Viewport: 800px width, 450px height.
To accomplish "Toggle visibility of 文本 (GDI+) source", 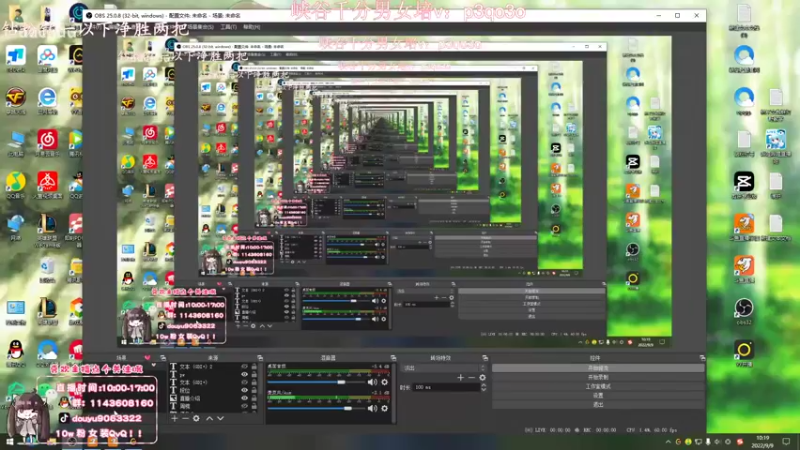I will coord(244,382).
